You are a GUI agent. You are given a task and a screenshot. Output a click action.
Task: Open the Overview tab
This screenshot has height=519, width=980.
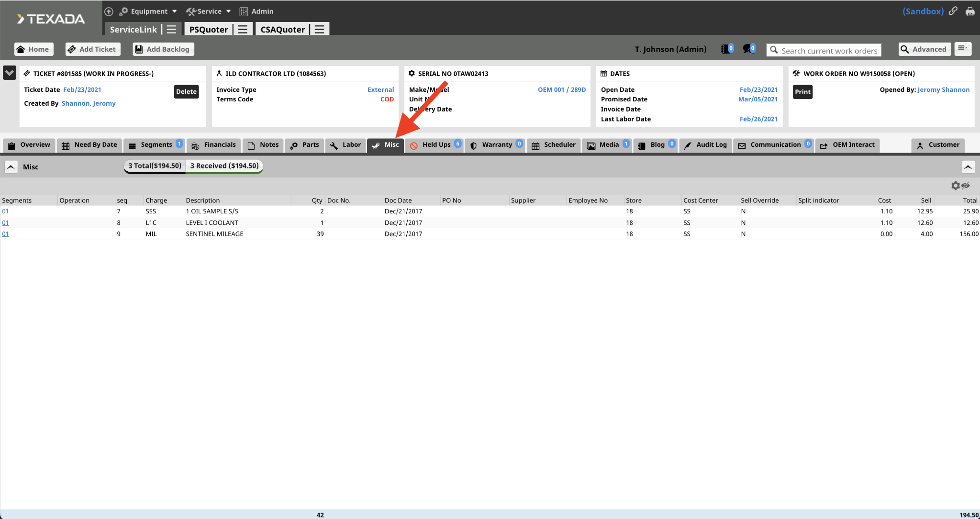tap(29, 145)
